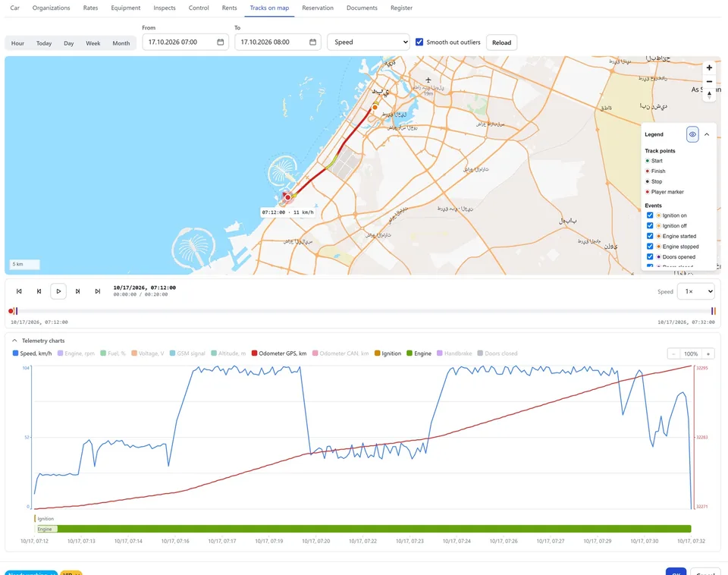Image resolution: width=728 pixels, height=575 pixels.
Task: Open the Equipment tab
Action: [x=125, y=8]
